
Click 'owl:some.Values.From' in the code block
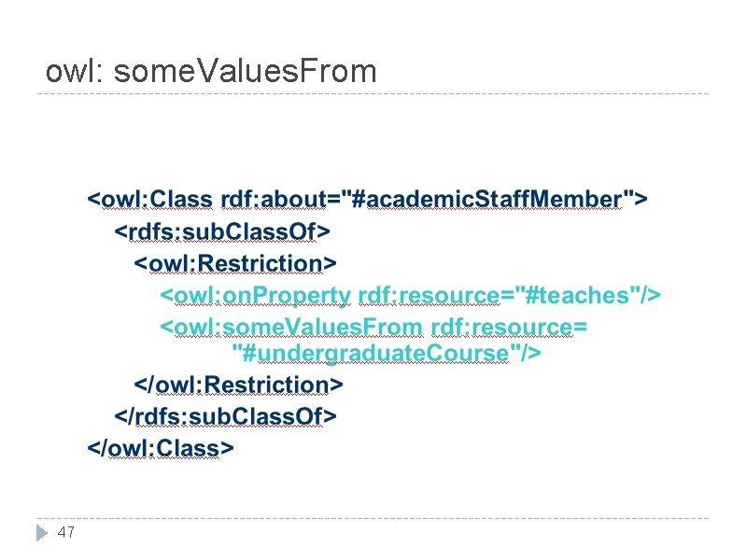pyautogui.click(x=299, y=327)
